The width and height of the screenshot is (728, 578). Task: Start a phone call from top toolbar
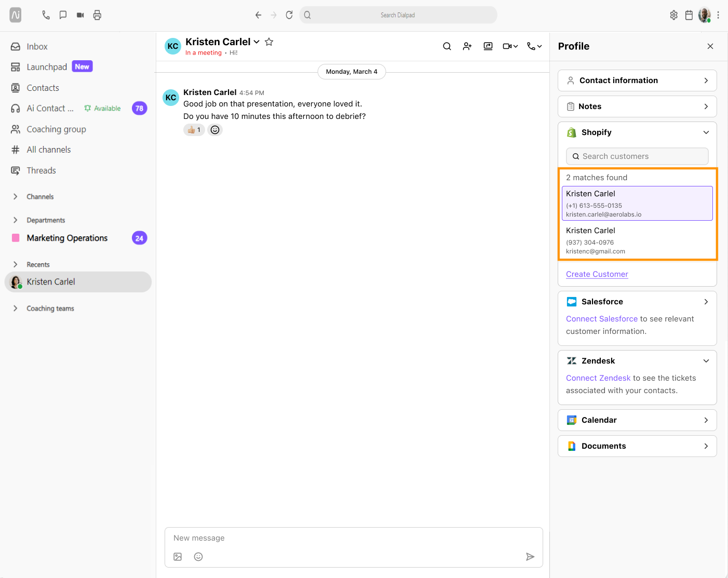(x=46, y=15)
